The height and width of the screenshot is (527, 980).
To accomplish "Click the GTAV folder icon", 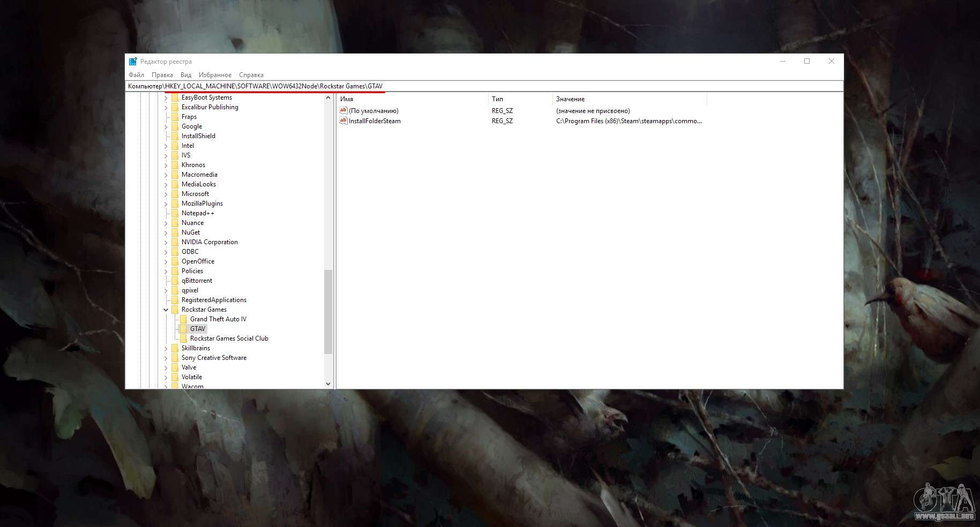I will point(183,329).
